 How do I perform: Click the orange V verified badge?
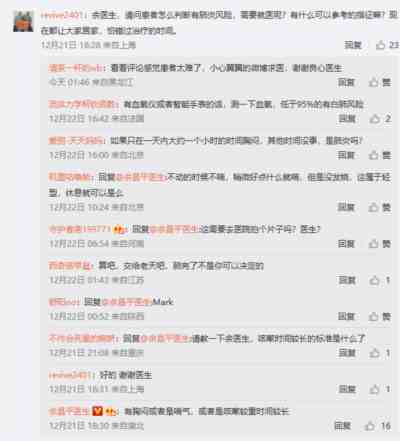(97, 411)
